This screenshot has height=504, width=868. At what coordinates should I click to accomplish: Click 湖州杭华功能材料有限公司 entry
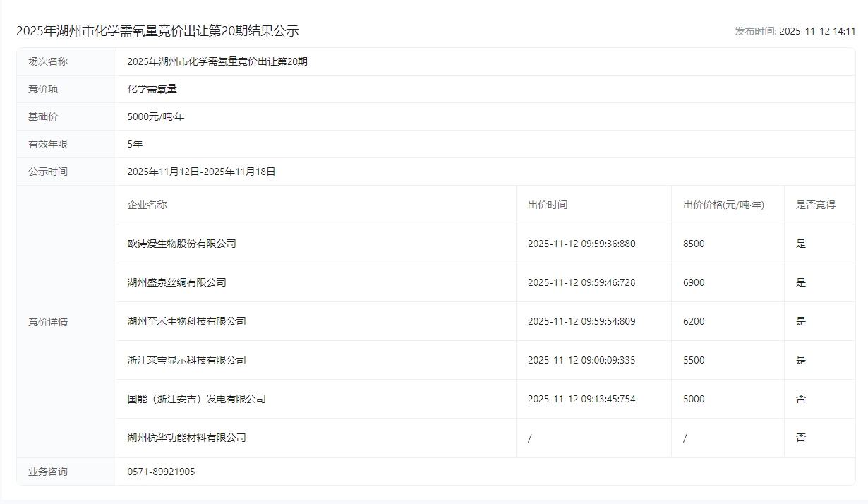pyautogui.click(x=186, y=438)
